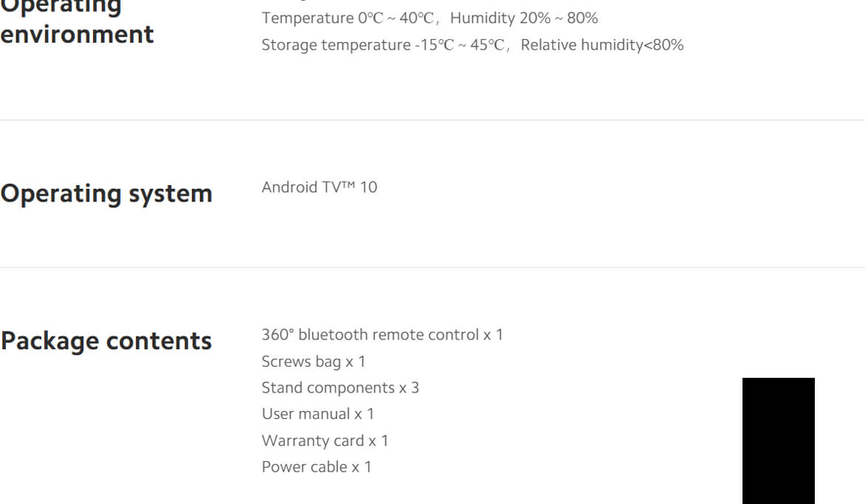Click the word "Package" in the heading

[49, 341]
